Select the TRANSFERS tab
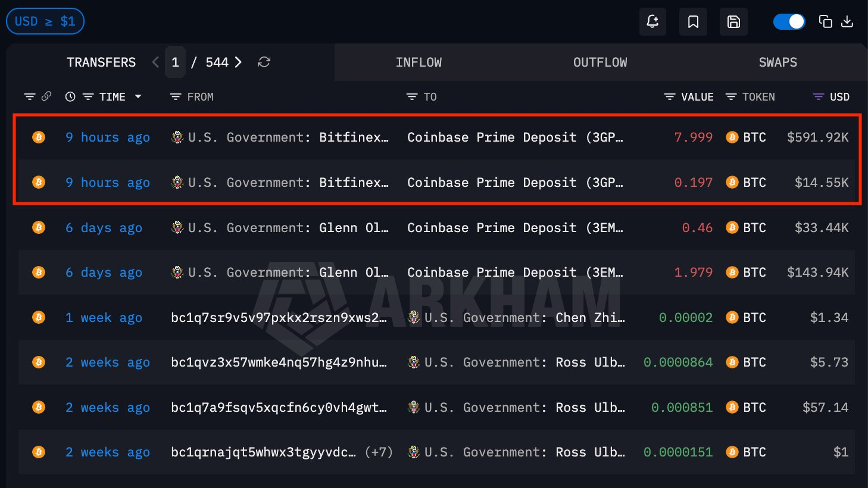 (x=101, y=62)
